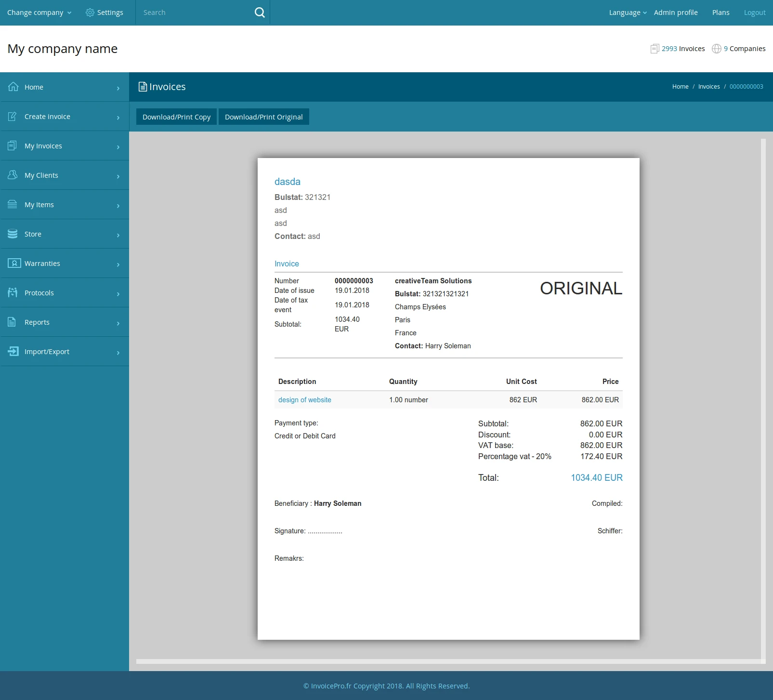Click the dasda company name link
Viewport: 773px width, 700px height.
pyautogui.click(x=288, y=182)
